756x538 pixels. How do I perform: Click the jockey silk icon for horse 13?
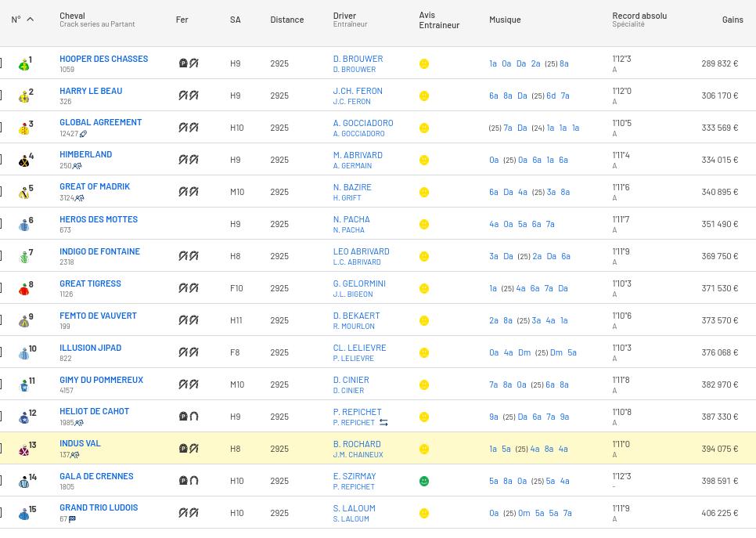pos(24,450)
